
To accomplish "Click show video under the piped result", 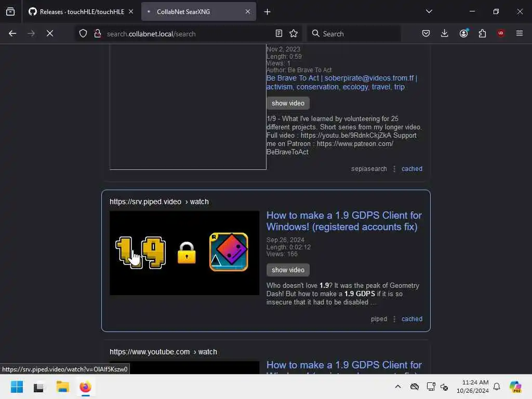I will click(288, 270).
